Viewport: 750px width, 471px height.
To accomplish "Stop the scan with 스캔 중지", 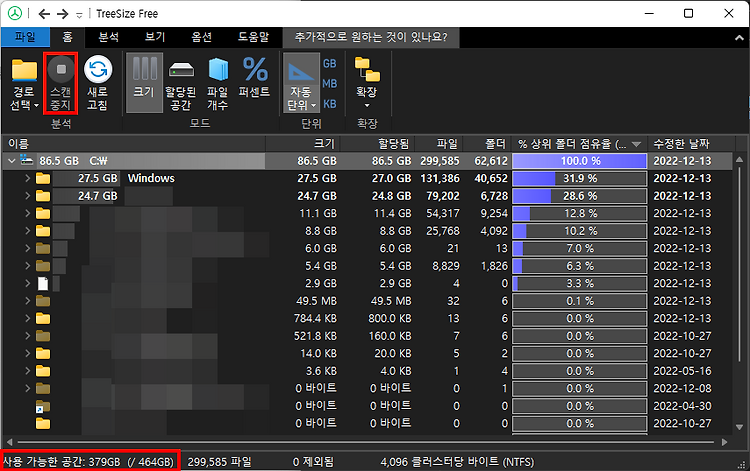I will [61, 84].
